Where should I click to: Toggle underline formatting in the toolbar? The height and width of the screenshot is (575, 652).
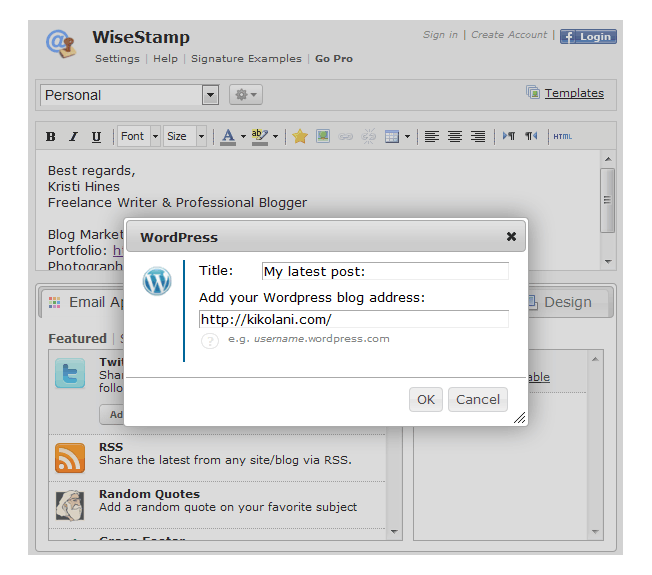(x=96, y=136)
